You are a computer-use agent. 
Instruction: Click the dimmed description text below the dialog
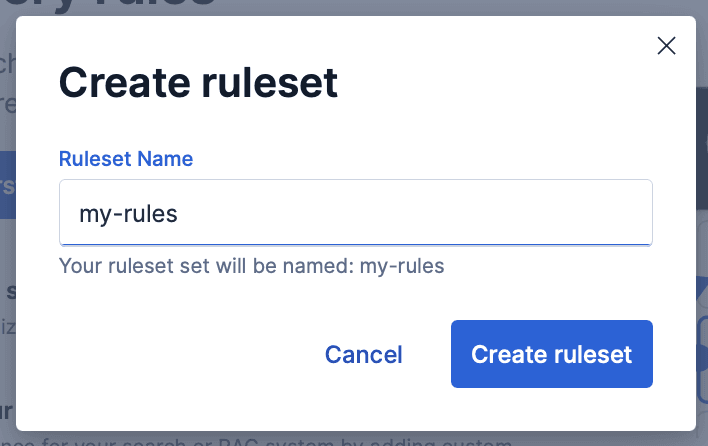point(300,441)
